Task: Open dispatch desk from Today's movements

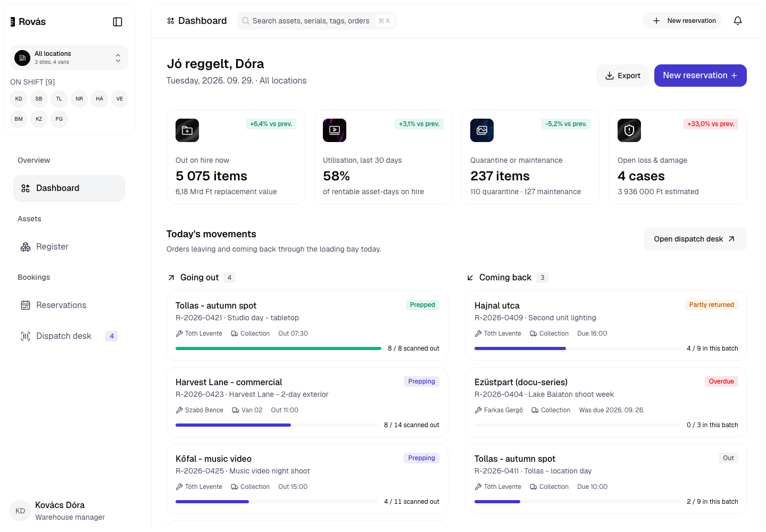Action: coord(695,239)
